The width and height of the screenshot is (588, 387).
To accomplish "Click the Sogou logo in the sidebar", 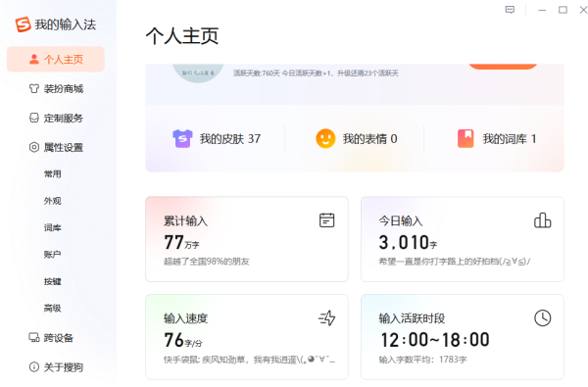I will pyautogui.click(x=23, y=24).
